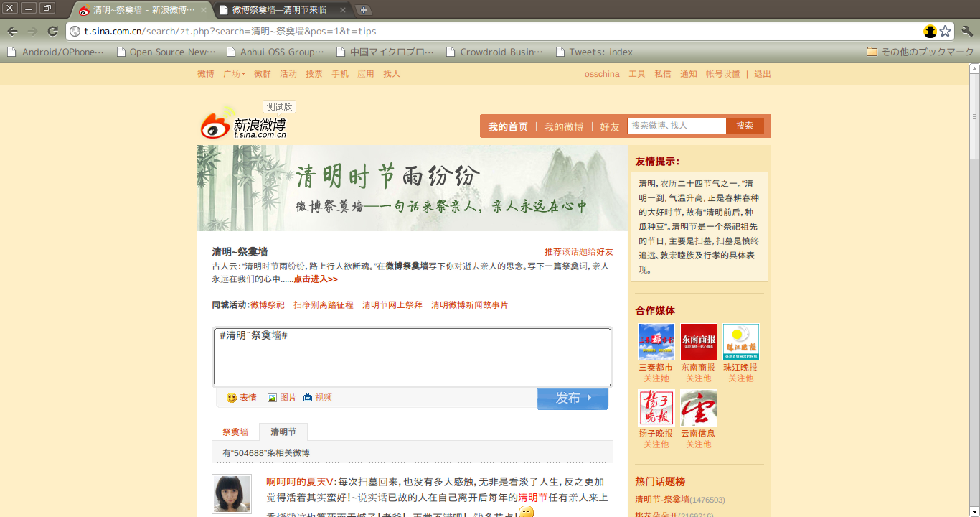The width and height of the screenshot is (980, 517).
Task: Click 退出 to log out
Action: pyautogui.click(x=763, y=74)
